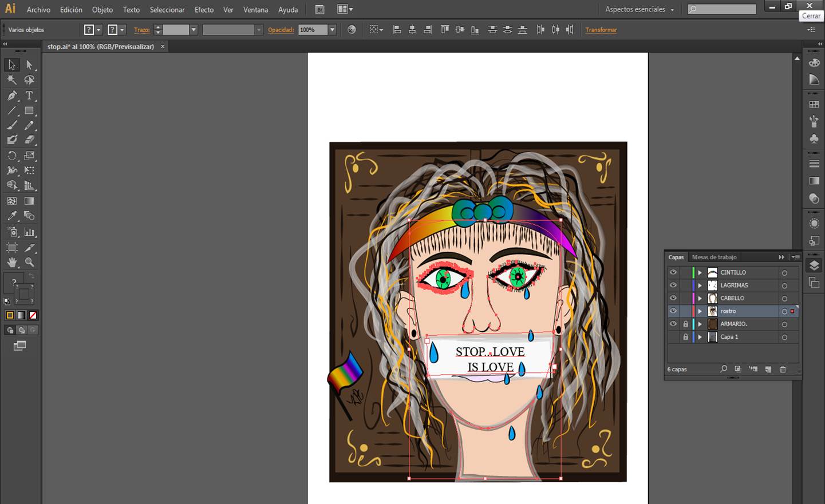This screenshot has width=825, height=504.
Task: Select the Zoom tool
Action: [29, 263]
